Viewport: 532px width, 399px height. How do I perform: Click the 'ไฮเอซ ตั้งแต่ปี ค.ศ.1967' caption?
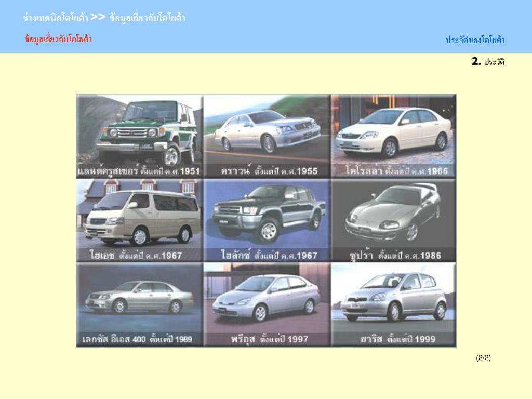coord(136,255)
